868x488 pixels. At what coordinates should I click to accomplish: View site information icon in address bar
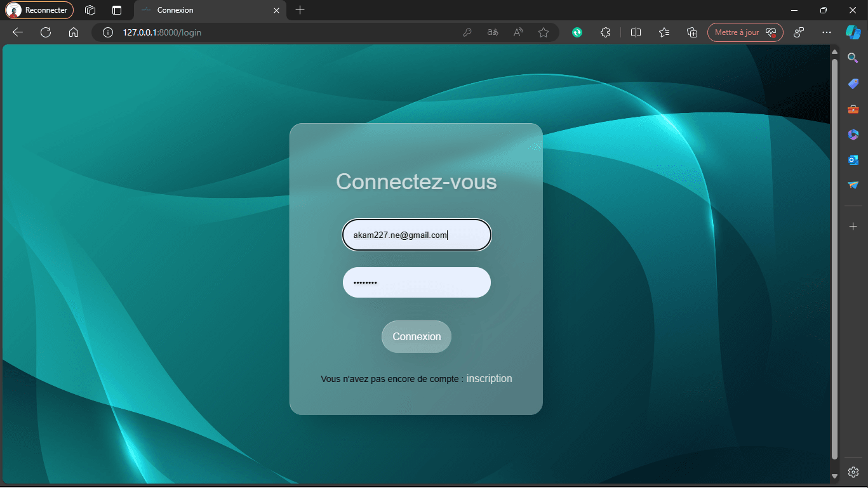pyautogui.click(x=108, y=32)
